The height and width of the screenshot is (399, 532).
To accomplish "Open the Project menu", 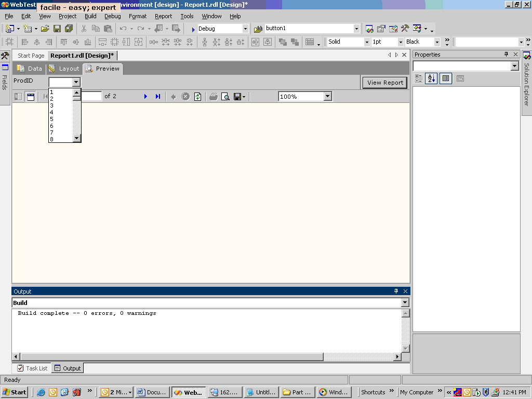I will tap(68, 16).
